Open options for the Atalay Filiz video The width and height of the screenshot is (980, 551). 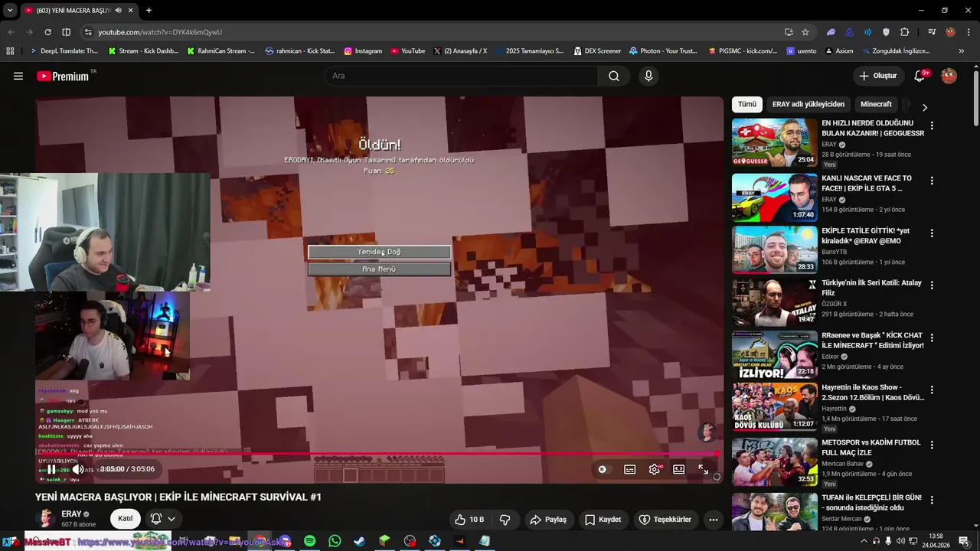point(932,285)
